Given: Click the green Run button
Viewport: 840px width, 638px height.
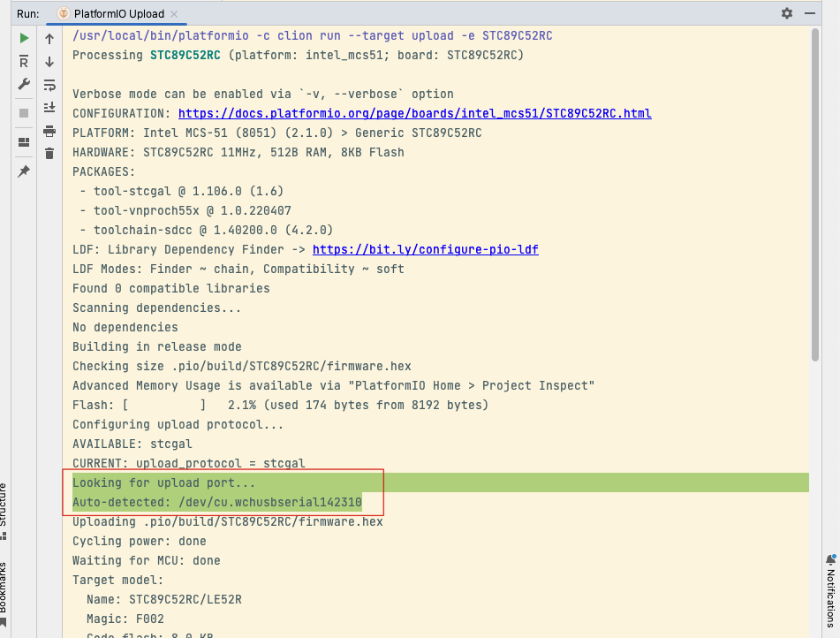Looking at the screenshot, I should [24, 39].
